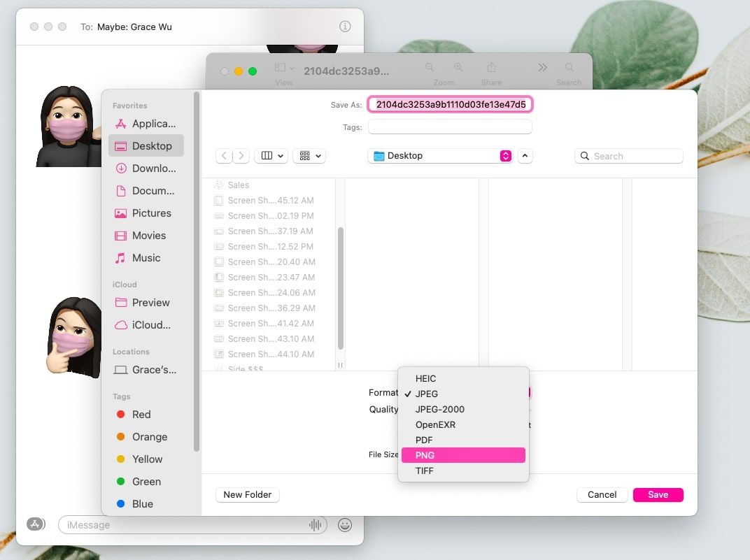Viewport: 750px width, 560px height.
Task: Go back with the left chevron
Action: pyautogui.click(x=224, y=156)
